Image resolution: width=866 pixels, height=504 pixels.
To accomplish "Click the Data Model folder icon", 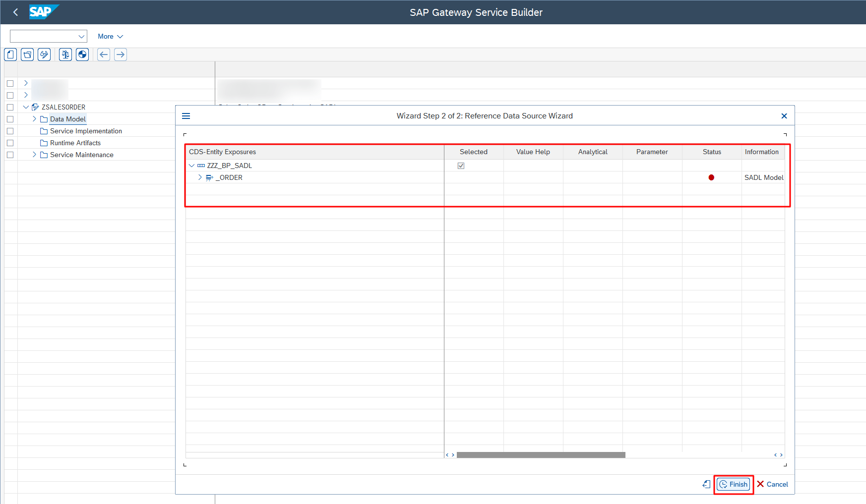I will tap(44, 119).
